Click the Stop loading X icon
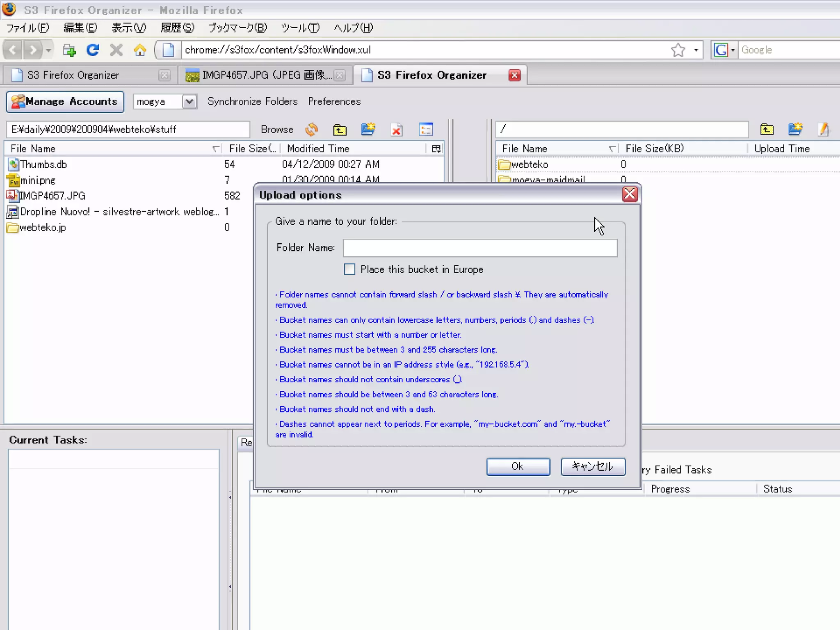The height and width of the screenshot is (630, 840). (116, 50)
